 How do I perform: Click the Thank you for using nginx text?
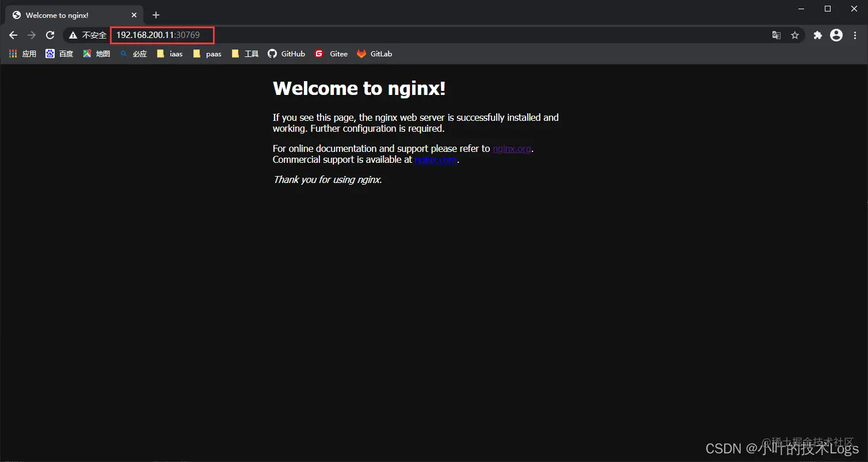328,180
